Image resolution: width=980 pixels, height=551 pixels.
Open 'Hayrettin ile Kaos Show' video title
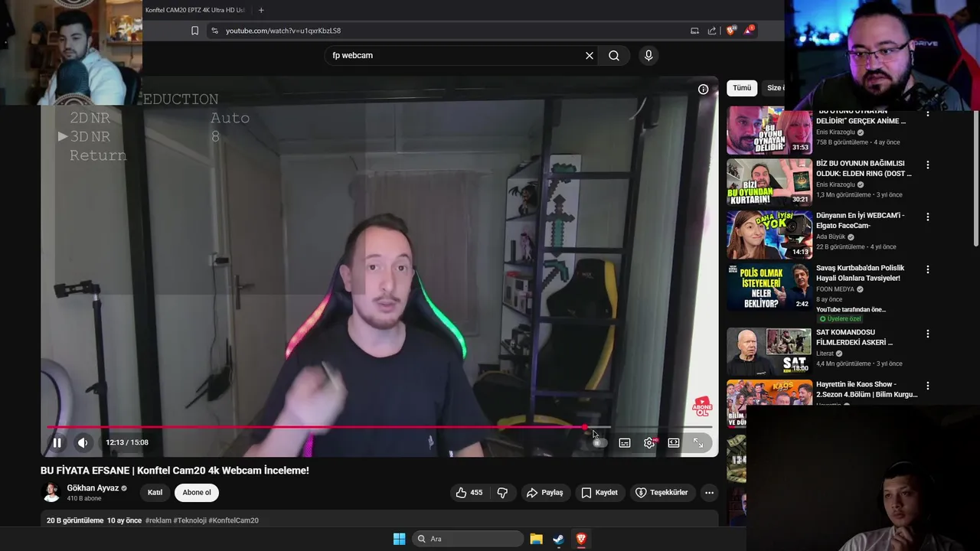click(867, 390)
